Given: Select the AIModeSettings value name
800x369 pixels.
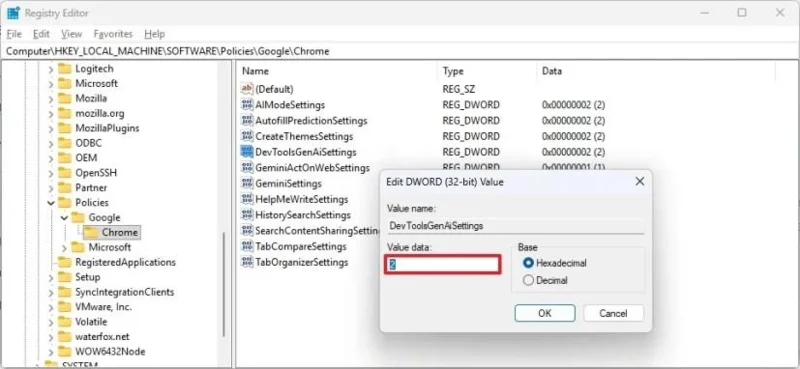Looking at the screenshot, I should pos(290,105).
